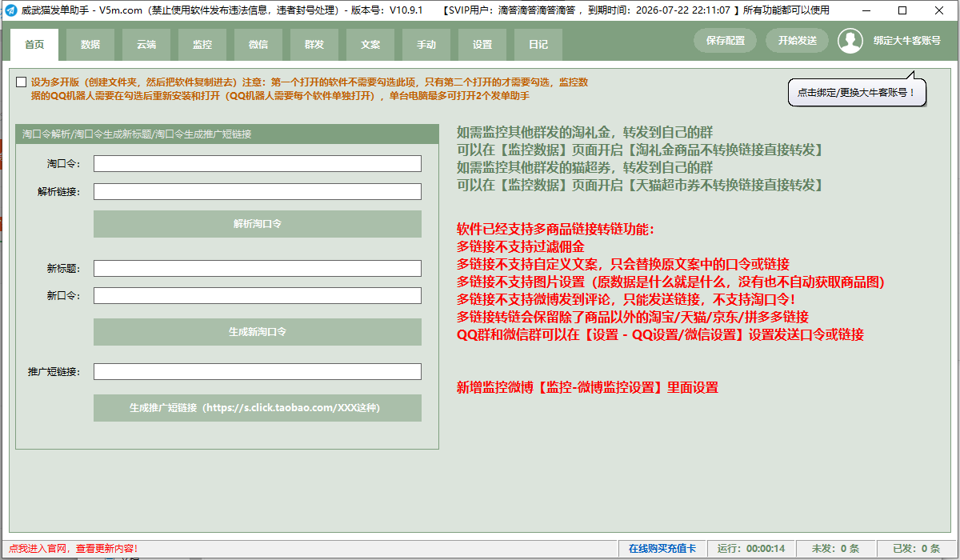960x560 pixels.
Task: Click 绑定大牛客账号 label
Action: pos(906,41)
